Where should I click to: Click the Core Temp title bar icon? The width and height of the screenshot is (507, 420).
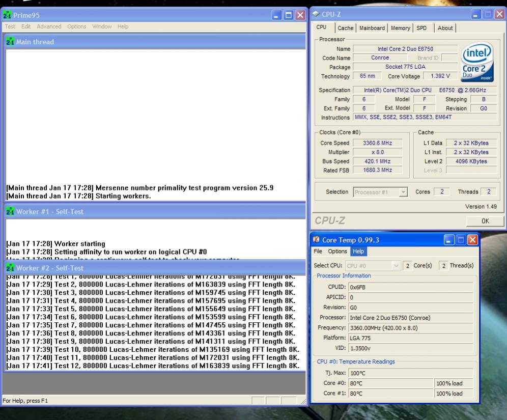[316, 240]
